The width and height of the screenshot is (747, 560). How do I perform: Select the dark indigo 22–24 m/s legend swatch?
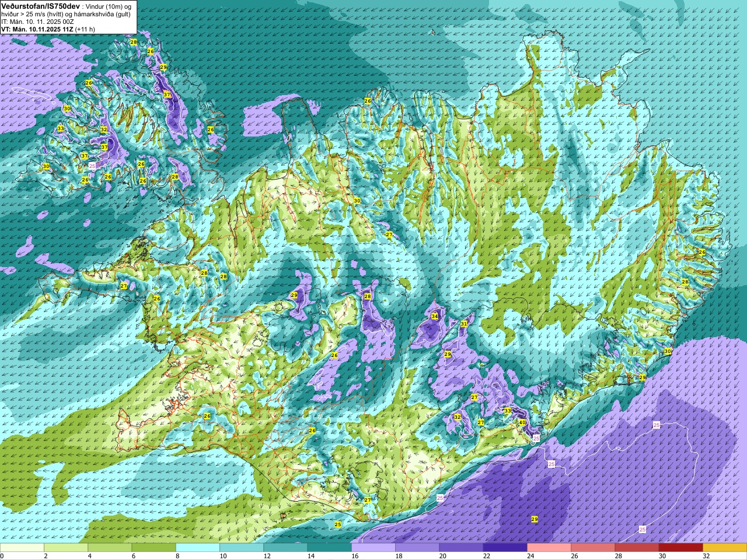tap(505, 548)
